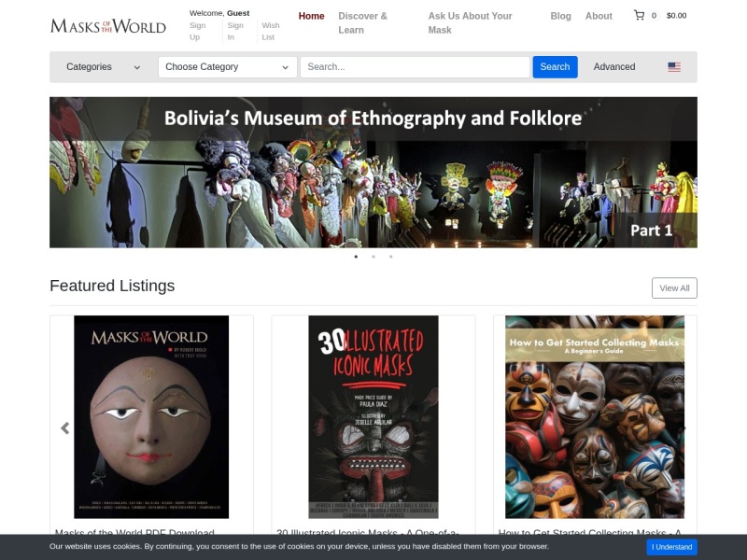Go to the Blog page
This screenshot has width=747, height=560.
(560, 16)
